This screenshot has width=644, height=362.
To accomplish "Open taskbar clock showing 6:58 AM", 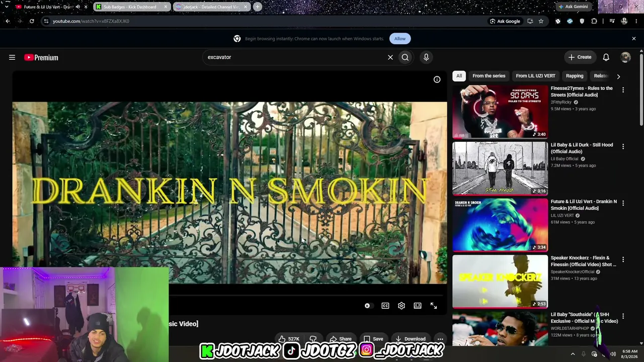I will pos(630,353).
